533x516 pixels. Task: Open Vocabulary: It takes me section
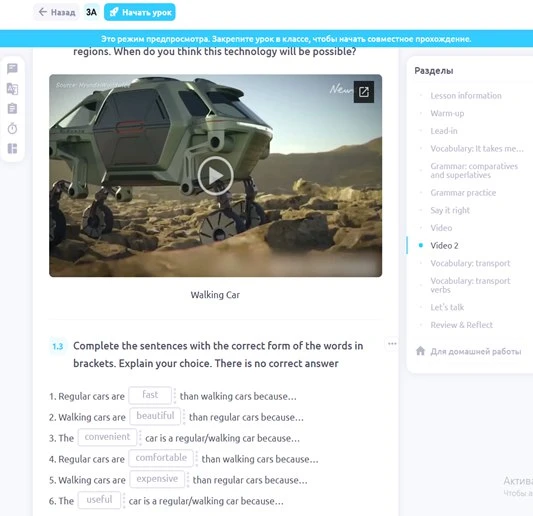click(x=477, y=149)
